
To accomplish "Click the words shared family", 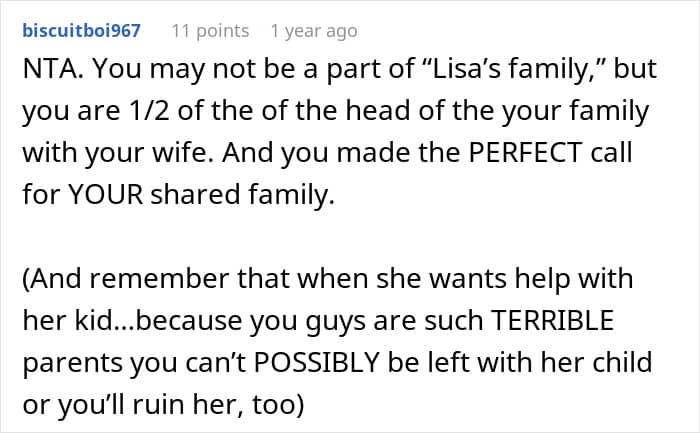I will tap(242, 195).
